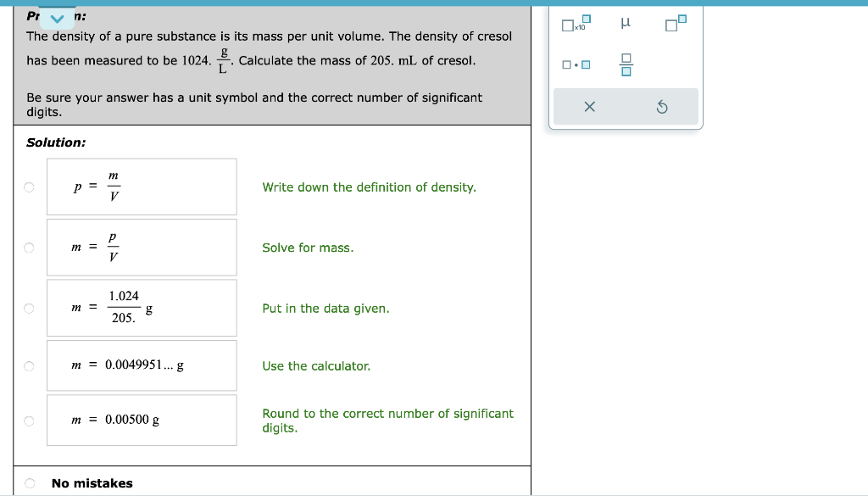Clear the answer using the X button
Image resolution: width=868 pixels, height=496 pixels.
tap(587, 106)
